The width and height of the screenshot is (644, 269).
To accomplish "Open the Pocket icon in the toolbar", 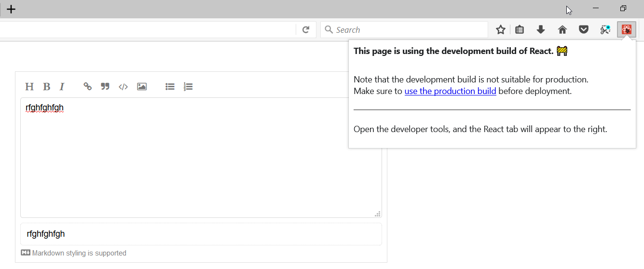I will 584,30.
